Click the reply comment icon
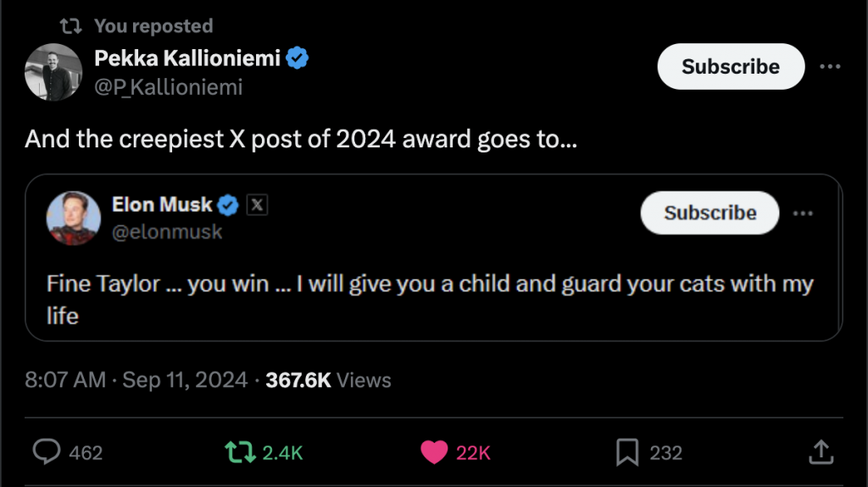 47,452
